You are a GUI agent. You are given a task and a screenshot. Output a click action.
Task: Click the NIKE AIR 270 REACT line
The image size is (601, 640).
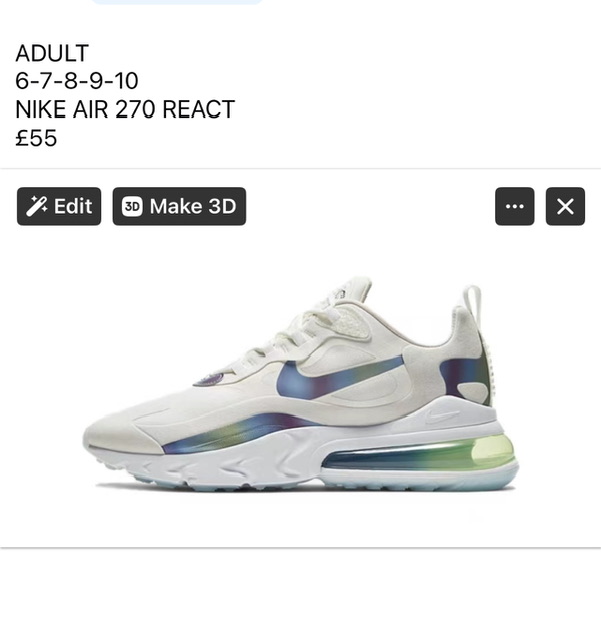pos(125,109)
